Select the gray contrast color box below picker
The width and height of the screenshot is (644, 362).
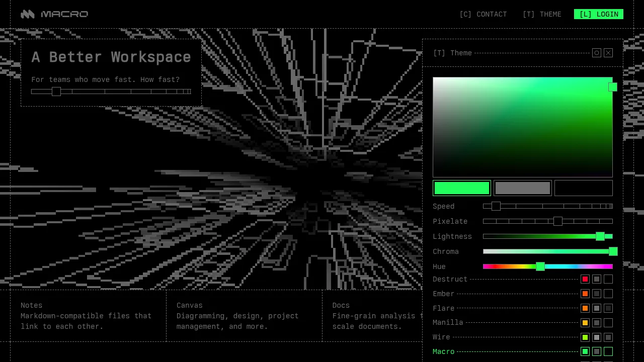523,188
